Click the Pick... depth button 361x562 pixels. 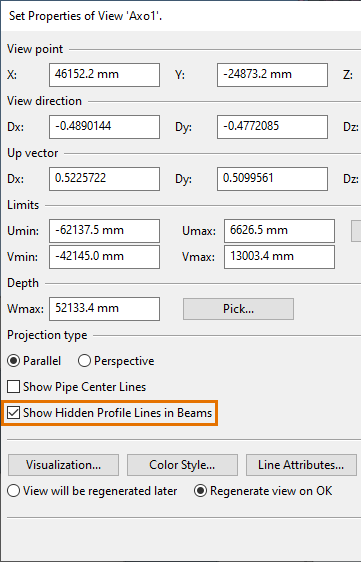pyautogui.click(x=238, y=309)
